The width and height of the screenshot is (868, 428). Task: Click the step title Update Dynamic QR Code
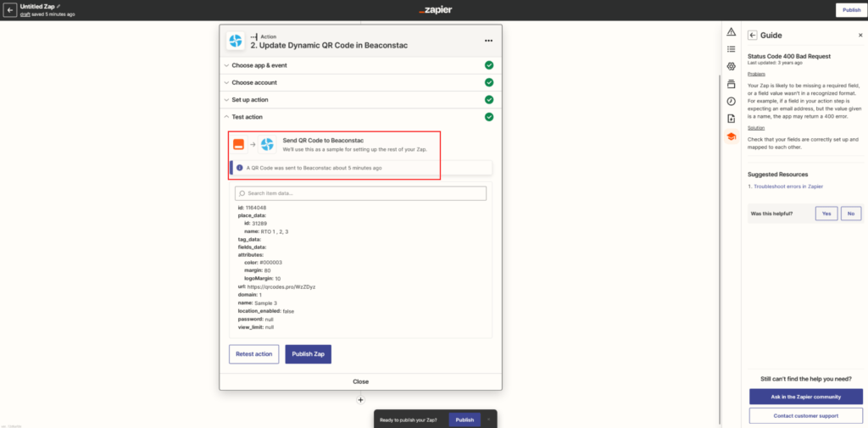[329, 46]
